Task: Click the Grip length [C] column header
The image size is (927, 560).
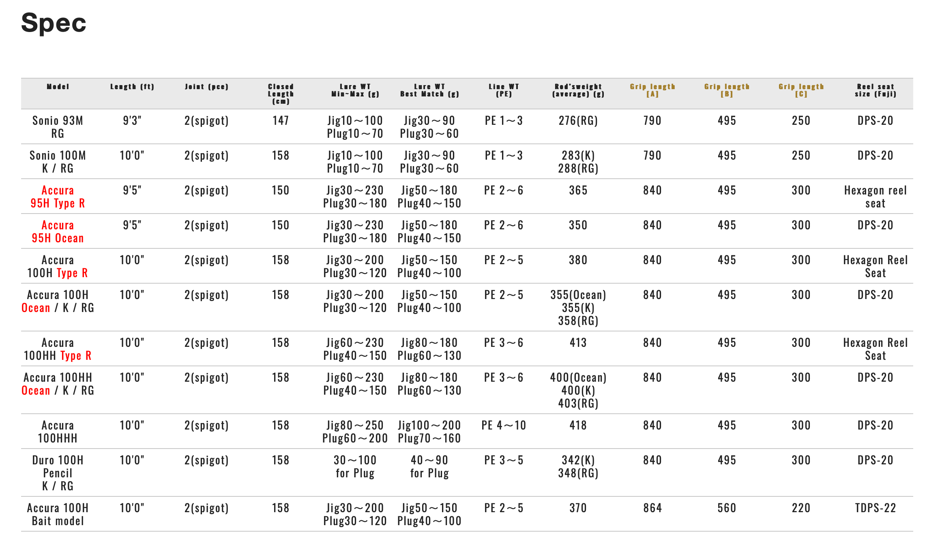Action: click(x=801, y=90)
